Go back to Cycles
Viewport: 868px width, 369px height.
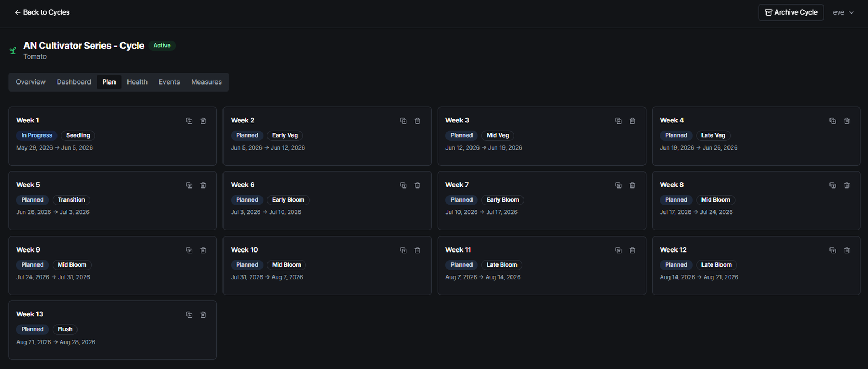pos(42,12)
